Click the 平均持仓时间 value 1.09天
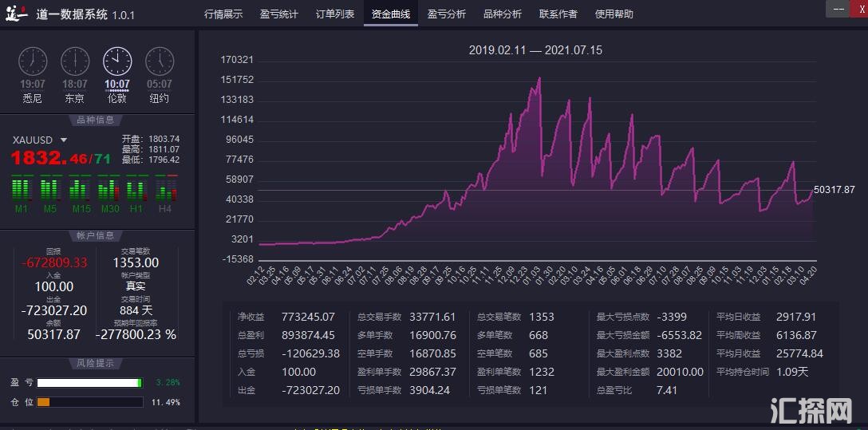The height and width of the screenshot is (430, 868). (793, 372)
